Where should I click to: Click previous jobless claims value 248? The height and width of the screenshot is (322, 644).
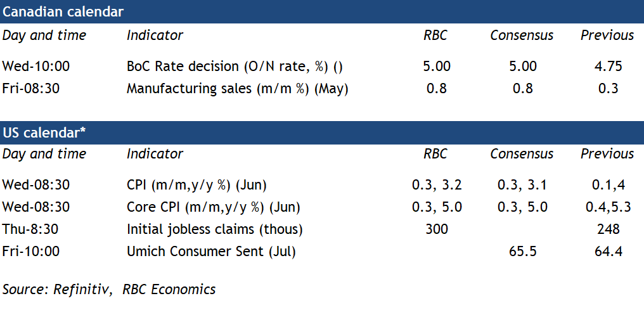[x=608, y=229]
